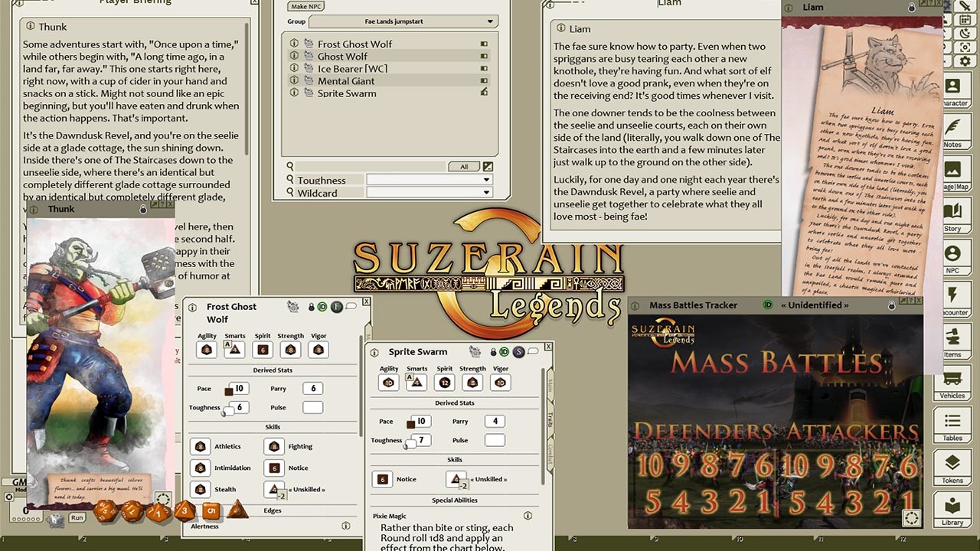Open the Toughness filter dropdown

[x=429, y=180]
